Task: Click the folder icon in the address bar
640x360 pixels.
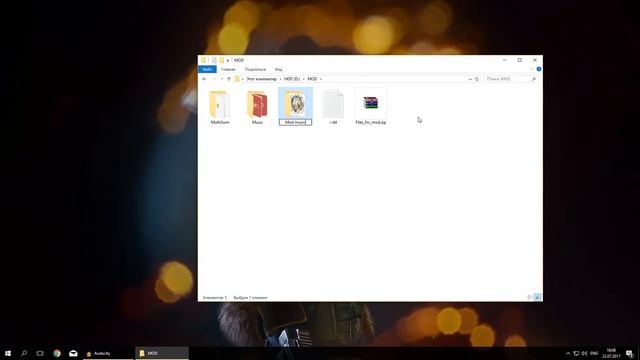Action: [237, 79]
